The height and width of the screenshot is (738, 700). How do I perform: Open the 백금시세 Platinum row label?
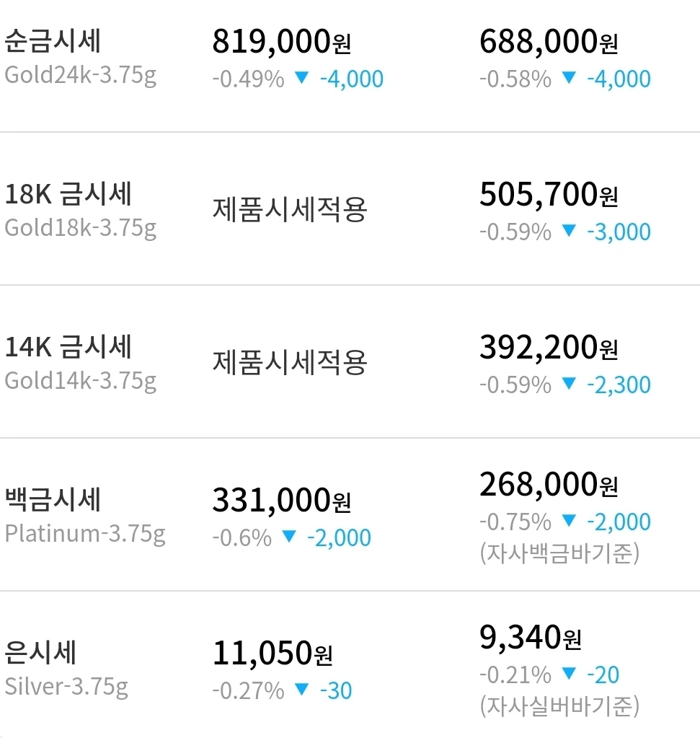pyautogui.click(x=84, y=517)
